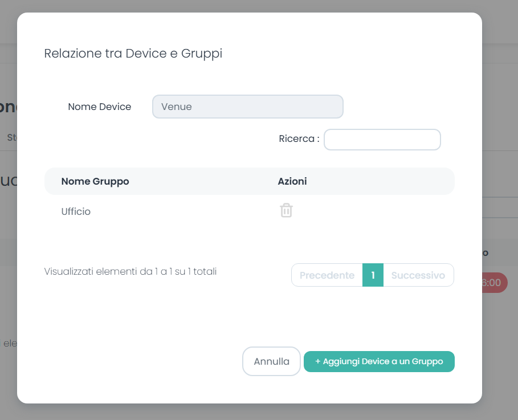
Task: Focus the Ricerca search field
Action: point(382,139)
